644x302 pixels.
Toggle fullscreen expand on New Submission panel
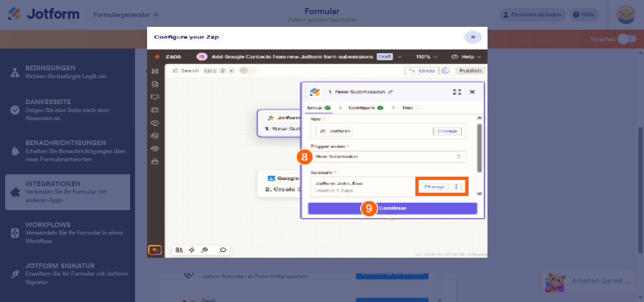pyautogui.click(x=456, y=92)
